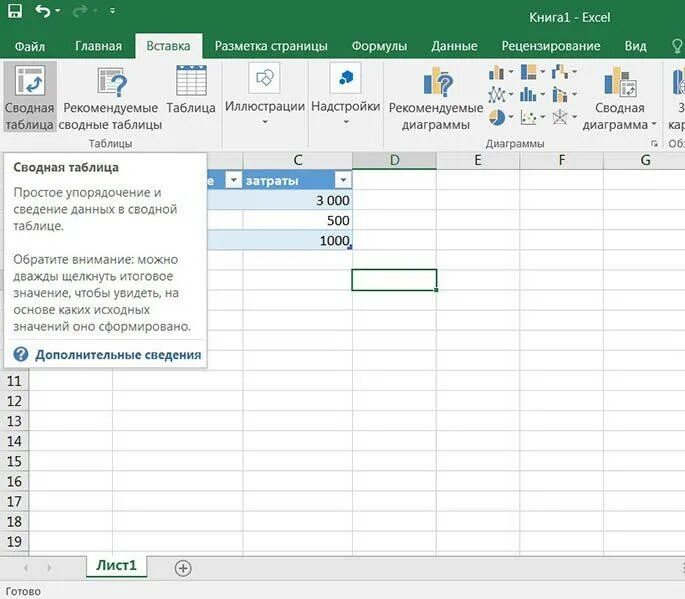Image resolution: width=685 pixels, height=599 pixels.
Task: Select column F by its header
Action: click(561, 160)
